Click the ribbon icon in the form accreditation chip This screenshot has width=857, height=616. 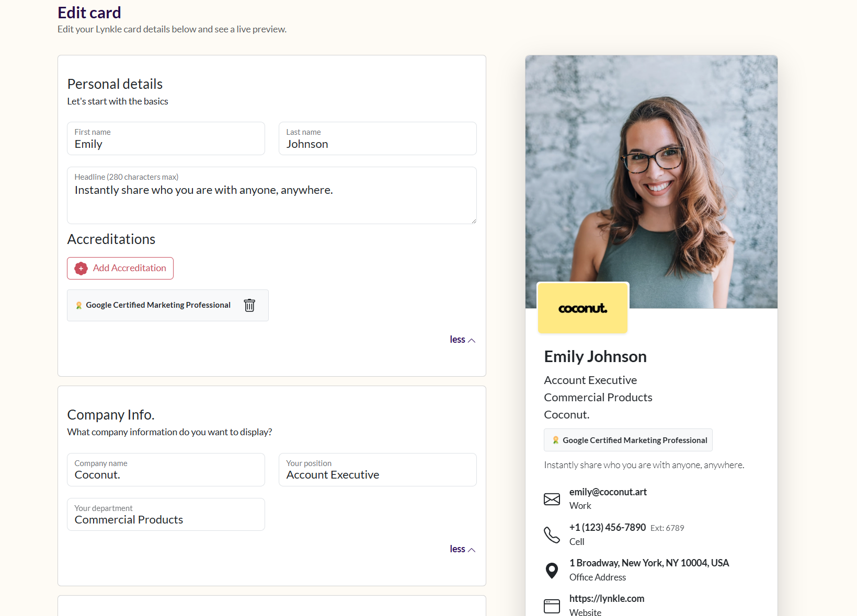(79, 305)
